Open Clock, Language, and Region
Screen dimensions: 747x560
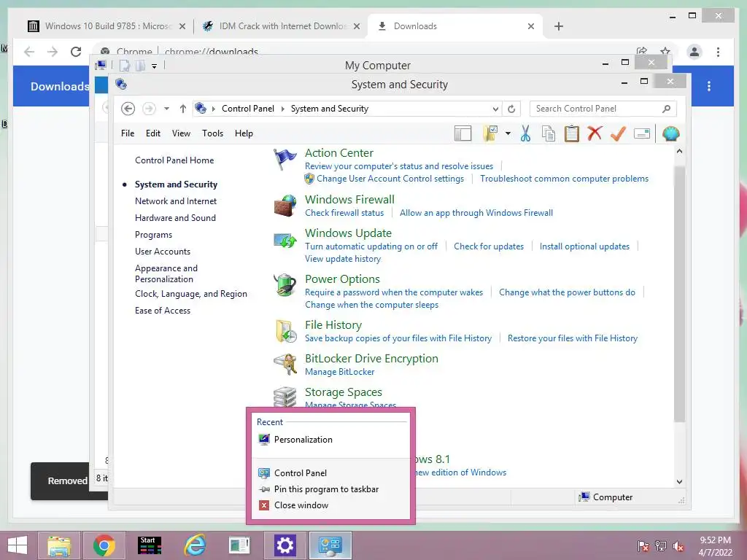[191, 294]
